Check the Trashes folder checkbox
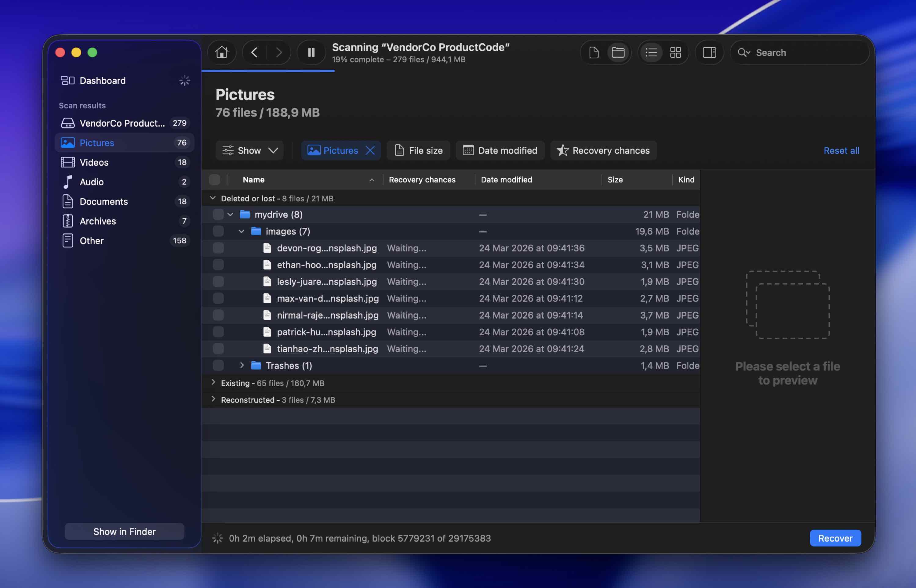This screenshot has width=916, height=588. pyautogui.click(x=218, y=365)
